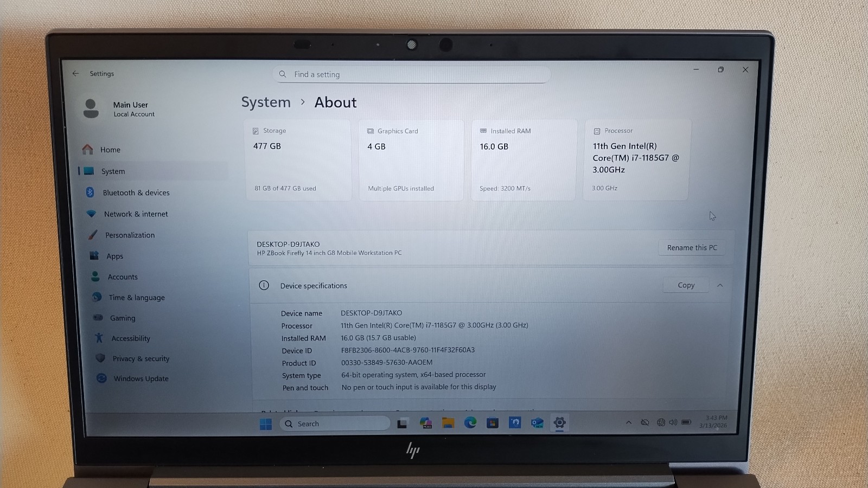Open Outlook (new) from the taskbar

coord(537,423)
